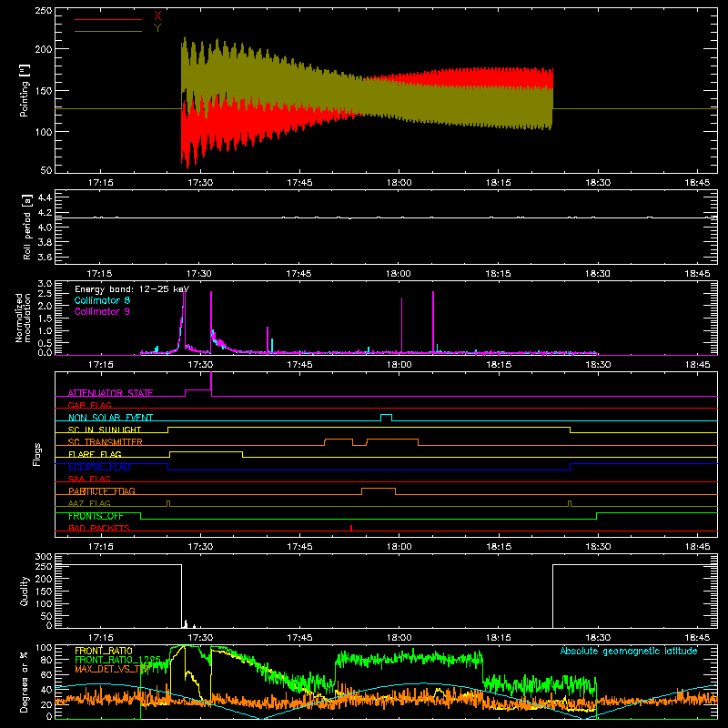The width and height of the screenshot is (728, 728).
Task: Click the 'Quality' y-axis title
Action: [x=25, y=591]
